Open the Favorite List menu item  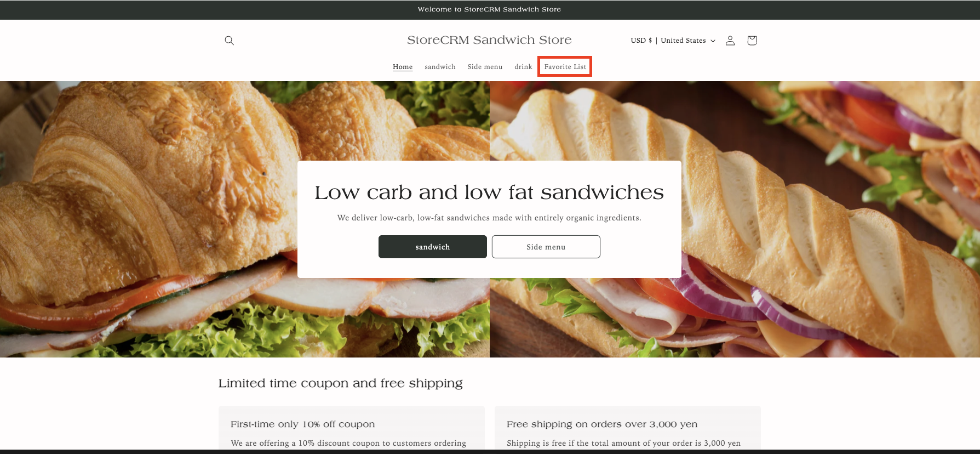tap(565, 67)
